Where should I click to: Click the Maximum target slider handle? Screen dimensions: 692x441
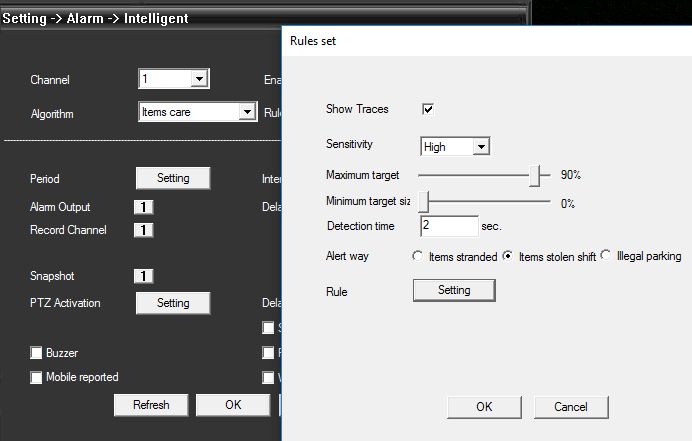point(539,175)
